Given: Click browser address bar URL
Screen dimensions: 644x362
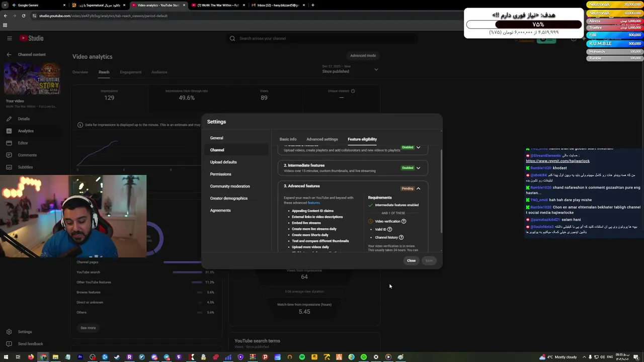Looking at the screenshot, I should coord(103,16).
